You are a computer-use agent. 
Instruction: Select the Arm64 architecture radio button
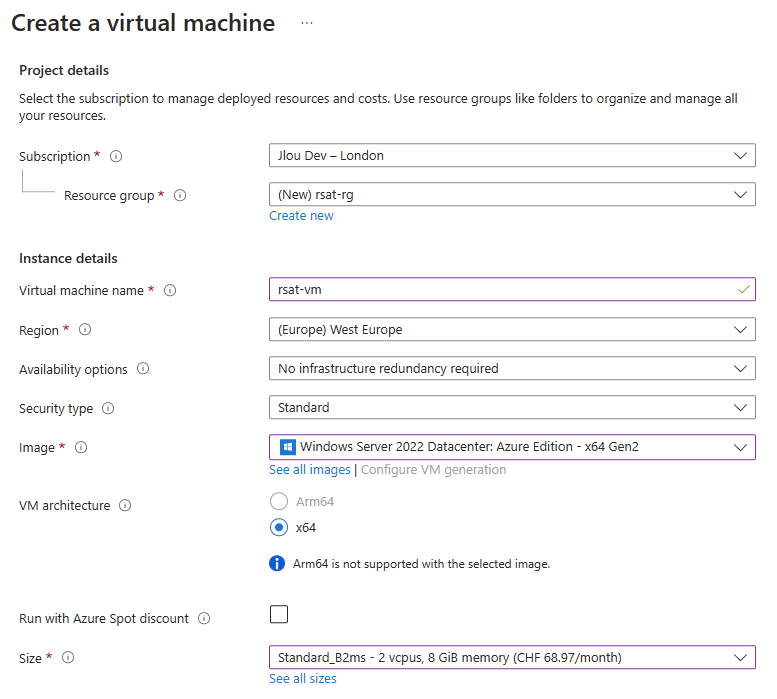279,501
